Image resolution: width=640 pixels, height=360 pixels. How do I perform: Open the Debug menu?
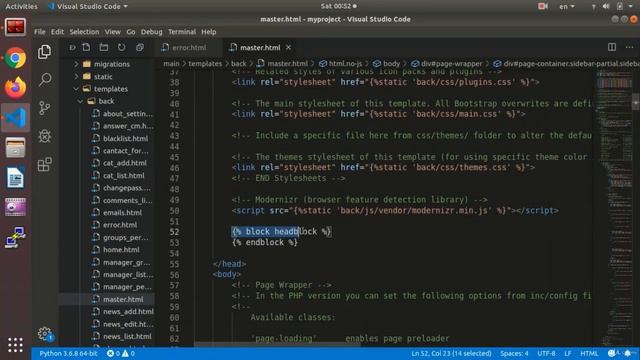(x=151, y=31)
